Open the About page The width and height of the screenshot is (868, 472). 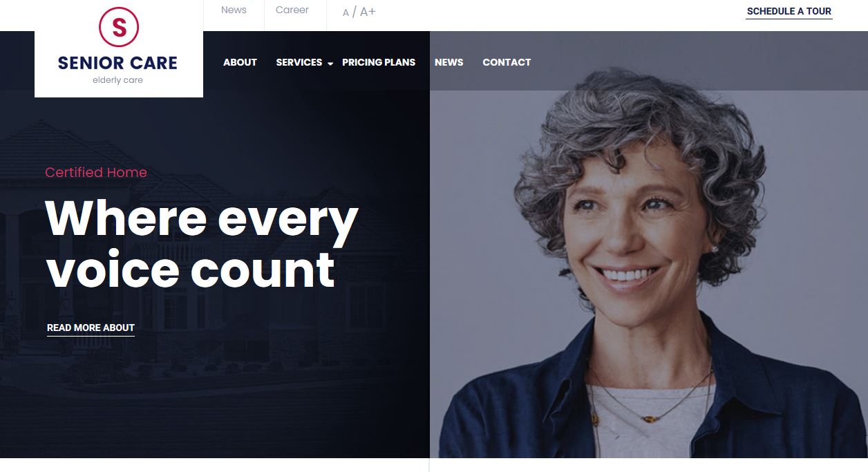(240, 62)
